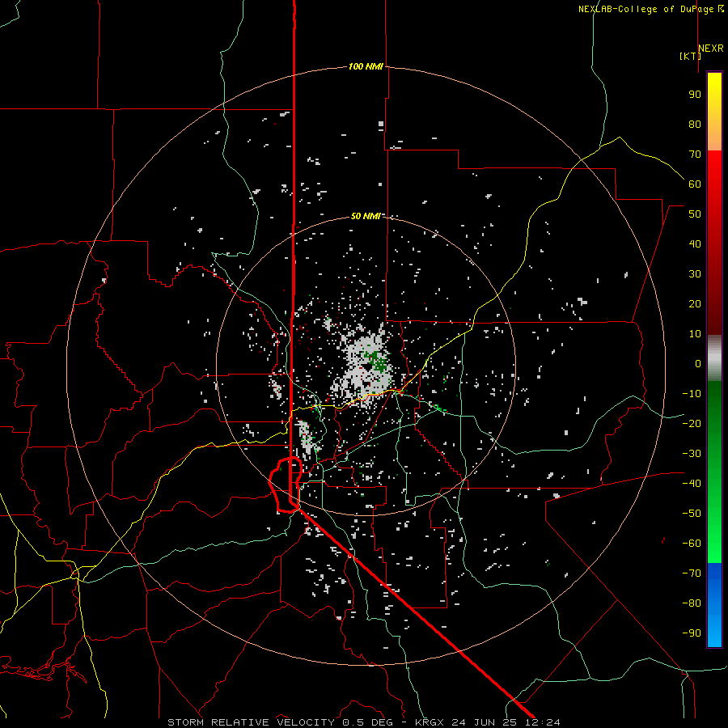This screenshot has height=728, width=728.
Task: Click the 0 value on velocity scale
Action: click(698, 364)
